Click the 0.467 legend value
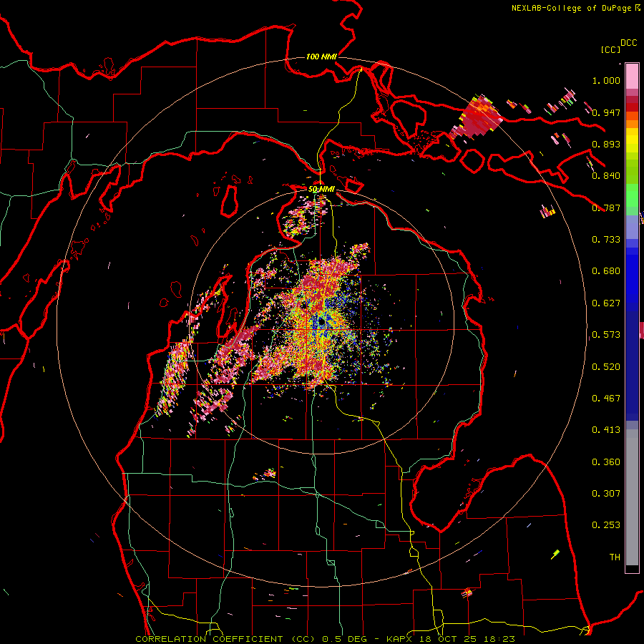 coord(606,399)
